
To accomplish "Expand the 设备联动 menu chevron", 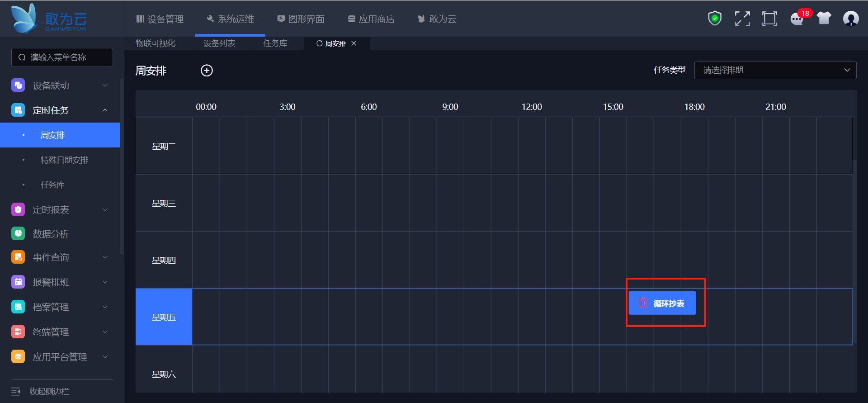I will [x=105, y=85].
